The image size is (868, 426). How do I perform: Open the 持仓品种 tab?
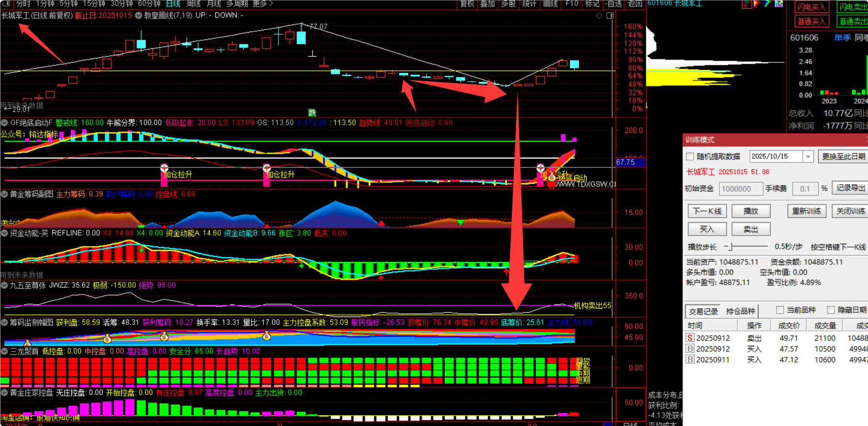pos(740,311)
